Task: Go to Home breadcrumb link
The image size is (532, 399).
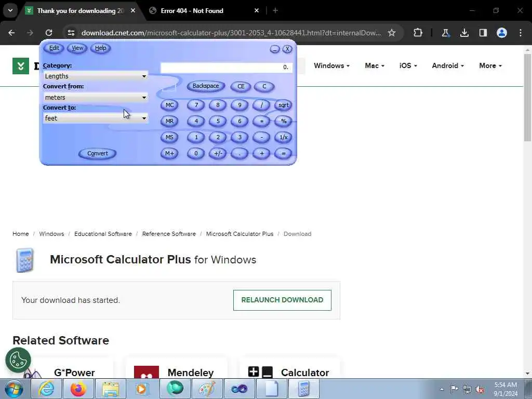Action: 21,234
